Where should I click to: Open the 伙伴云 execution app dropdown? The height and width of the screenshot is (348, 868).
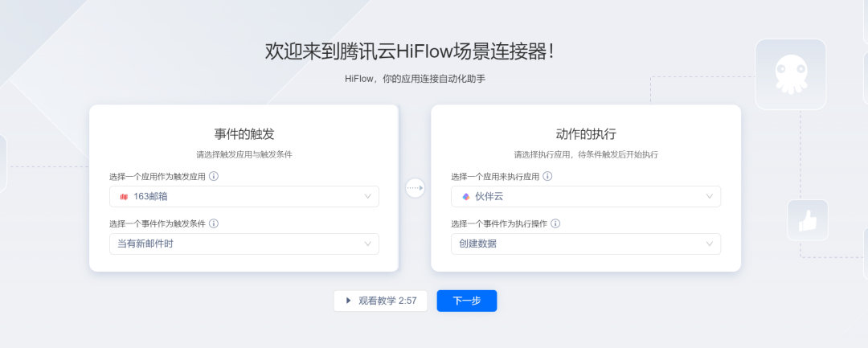pyautogui.click(x=586, y=196)
